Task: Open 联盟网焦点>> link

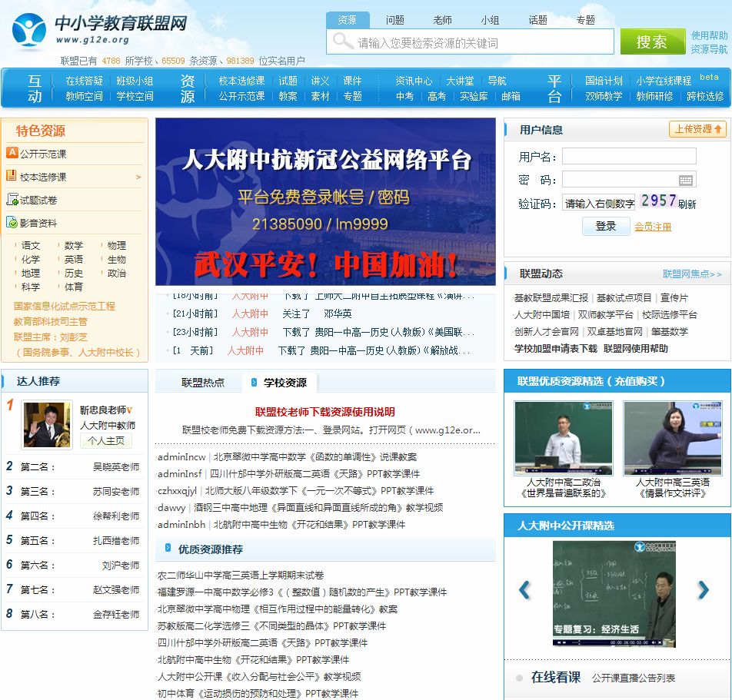Action: (x=692, y=274)
